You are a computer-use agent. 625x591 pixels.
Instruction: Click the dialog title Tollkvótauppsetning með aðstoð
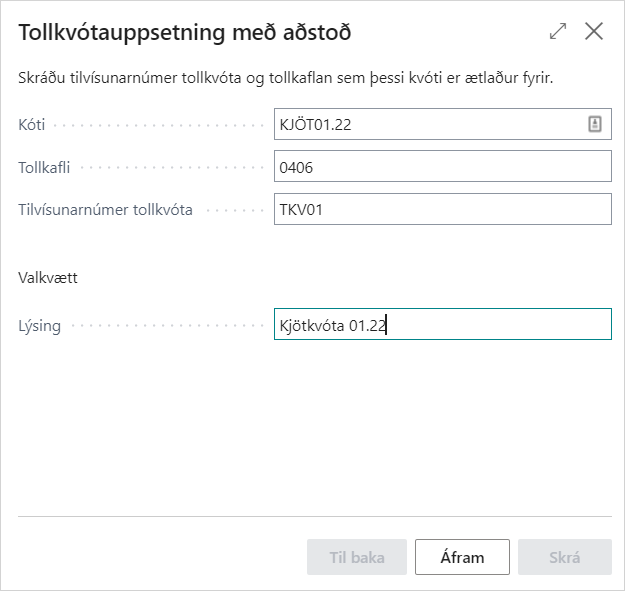[x=185, y=32]
